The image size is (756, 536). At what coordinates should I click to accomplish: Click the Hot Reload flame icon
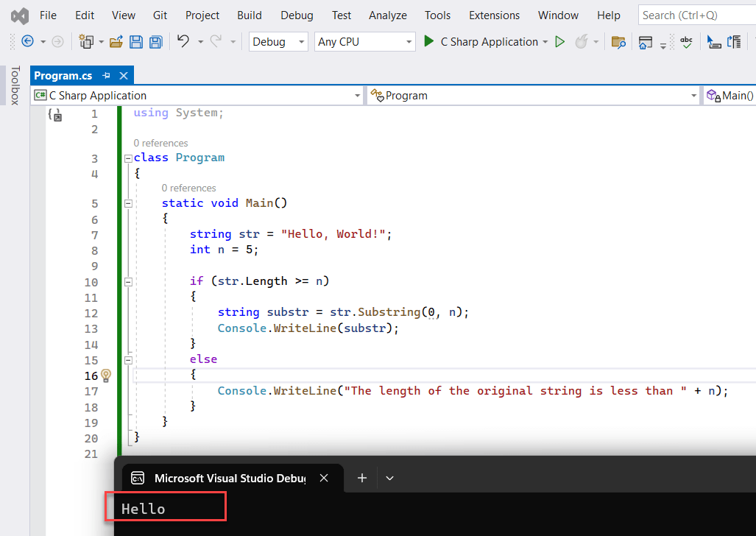(x=582, y=42)
